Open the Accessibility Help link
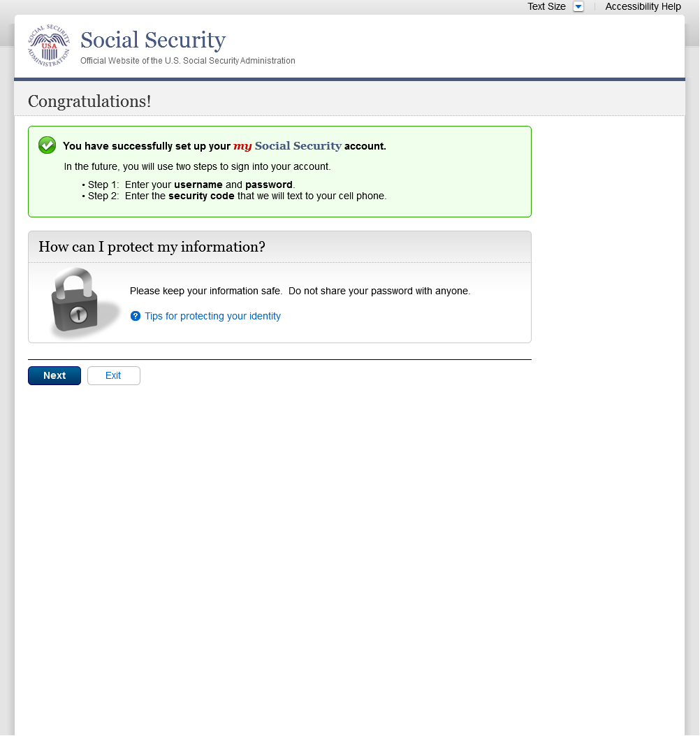Image resolution: width=700 pixels, height=736 pixels. pos(643,7)
